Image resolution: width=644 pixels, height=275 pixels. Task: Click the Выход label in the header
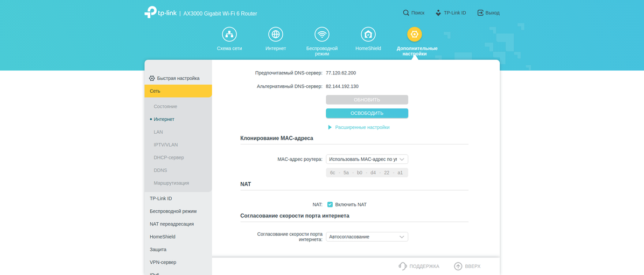click(x=493, y=13)
